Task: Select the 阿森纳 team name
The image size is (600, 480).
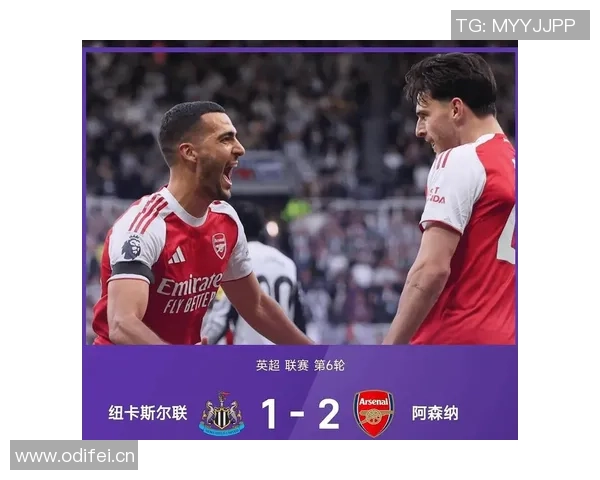Action: 435,413
